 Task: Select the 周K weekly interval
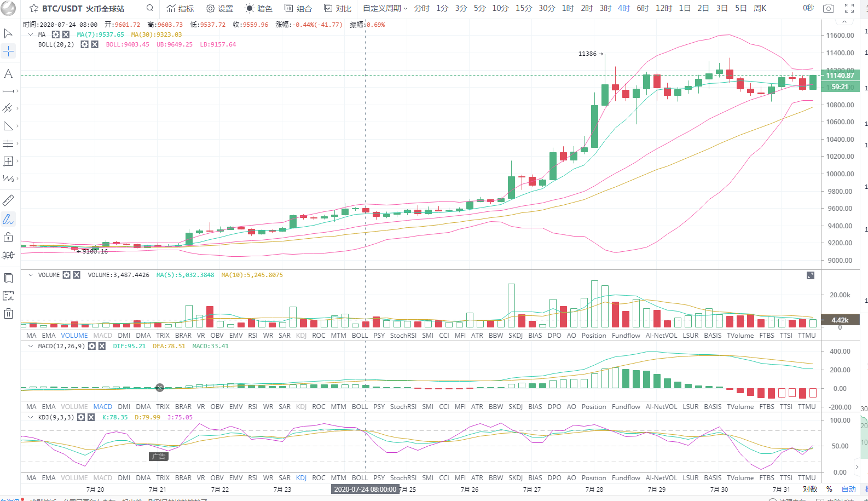[x=760, y=8]
